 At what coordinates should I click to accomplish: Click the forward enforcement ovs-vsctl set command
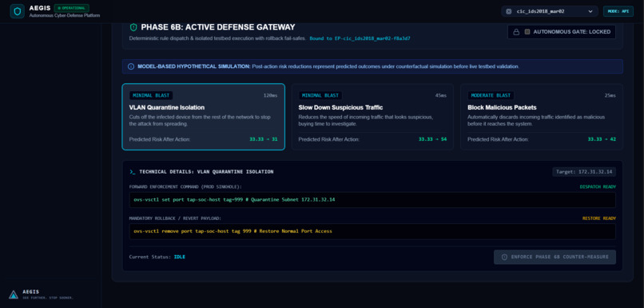(x=234, y=200)
